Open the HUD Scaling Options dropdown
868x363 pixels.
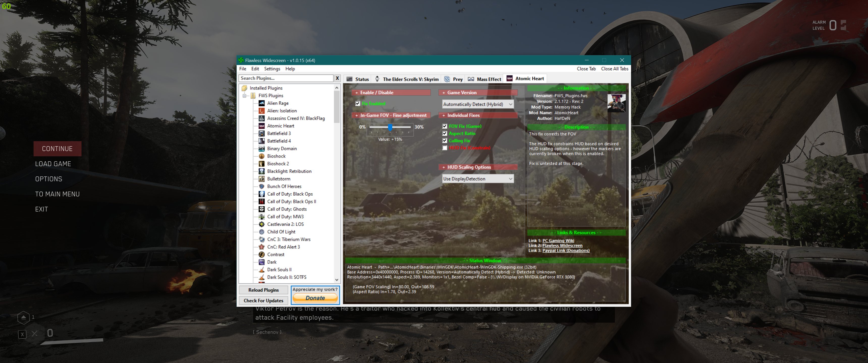[478, 179]
